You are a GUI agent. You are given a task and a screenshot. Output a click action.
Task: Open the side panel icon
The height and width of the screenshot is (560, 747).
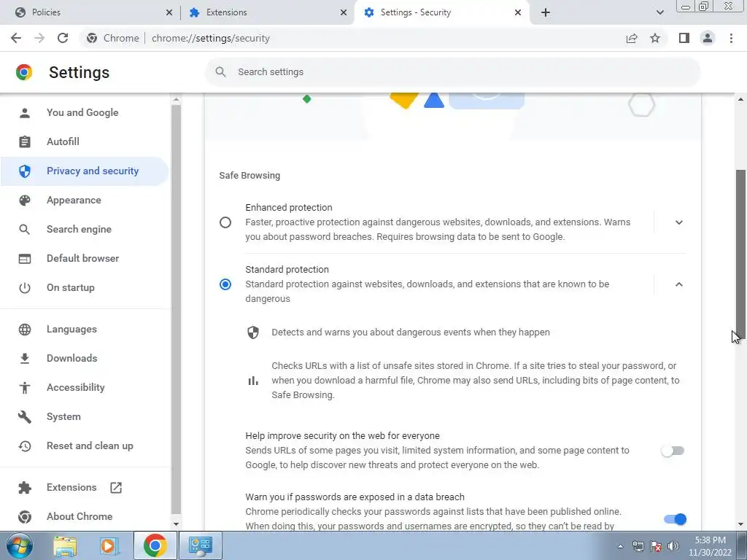coord(684,38)
